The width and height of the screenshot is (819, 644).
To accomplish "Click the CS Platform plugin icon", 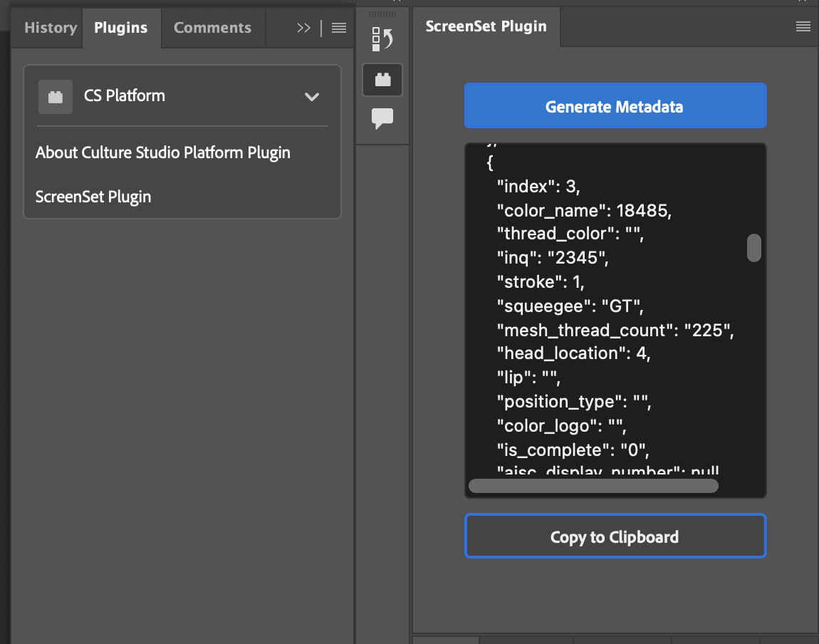I will pyautogui.click(x=56, y=96).
